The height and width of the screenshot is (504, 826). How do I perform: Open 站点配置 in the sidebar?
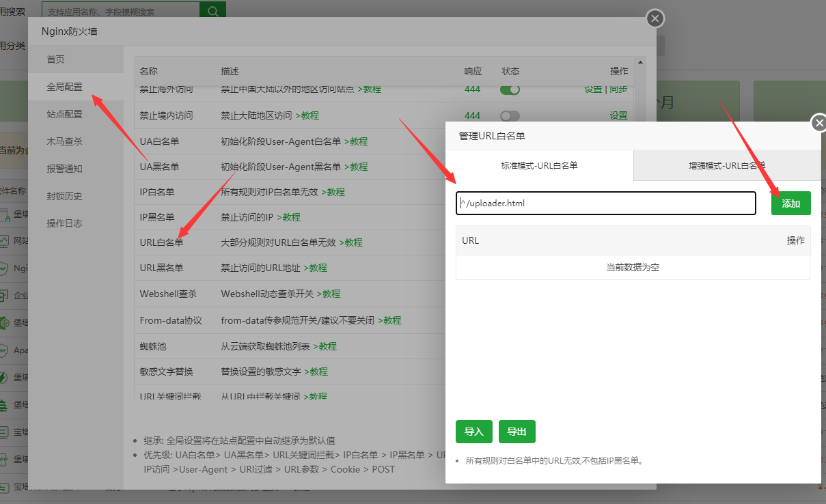click(x=76, y=114)
